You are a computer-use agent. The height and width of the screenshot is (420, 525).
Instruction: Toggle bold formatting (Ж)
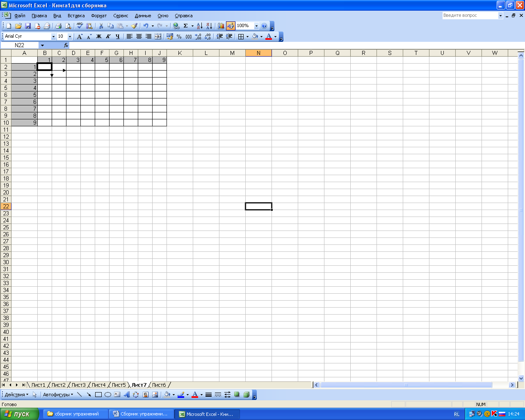(x=99, y=37)
